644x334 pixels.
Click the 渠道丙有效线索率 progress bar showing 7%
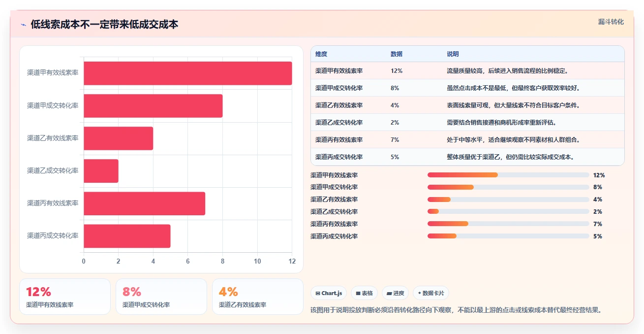pyautogui.click(x=508, y=224)
